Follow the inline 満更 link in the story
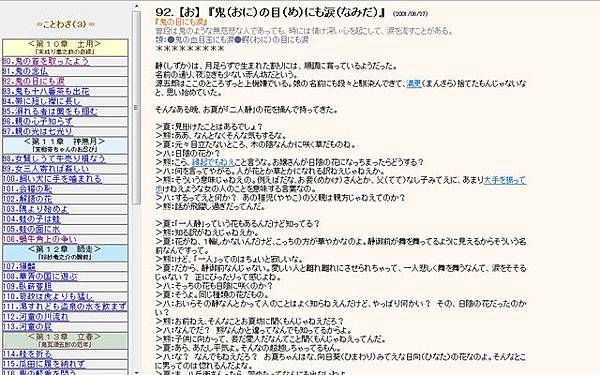The image size is (600, 375). coord(414,83)
